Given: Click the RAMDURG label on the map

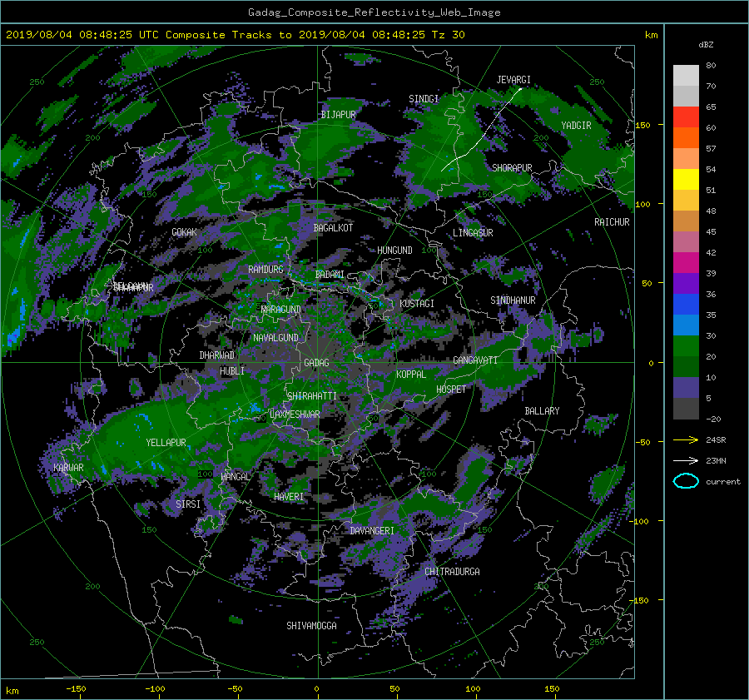Looking at the screenshot, I should (x=265, y=270).
